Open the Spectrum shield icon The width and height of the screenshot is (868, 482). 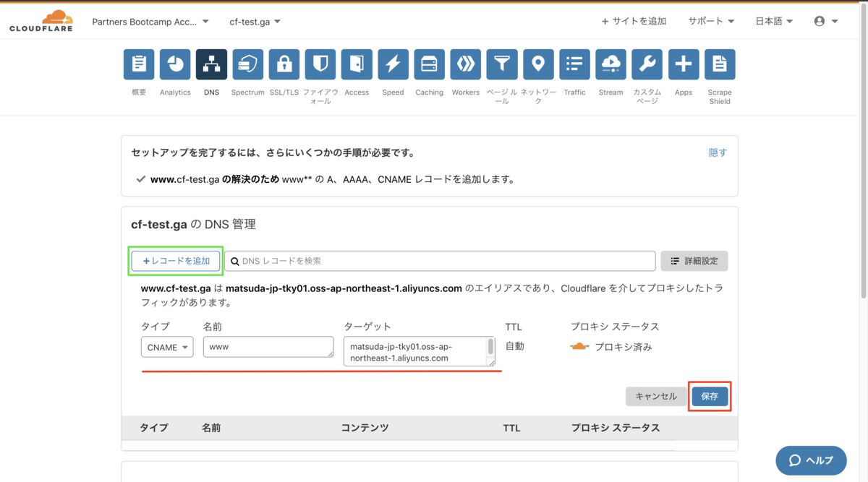coord(247,64)
